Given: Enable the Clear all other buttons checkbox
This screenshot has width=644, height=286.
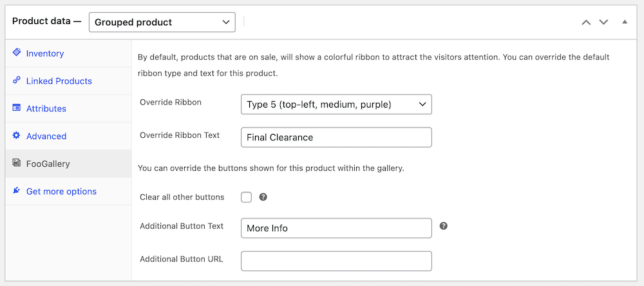Looking at the screenshot, I should pyautogui.click(x=247, y=198).
